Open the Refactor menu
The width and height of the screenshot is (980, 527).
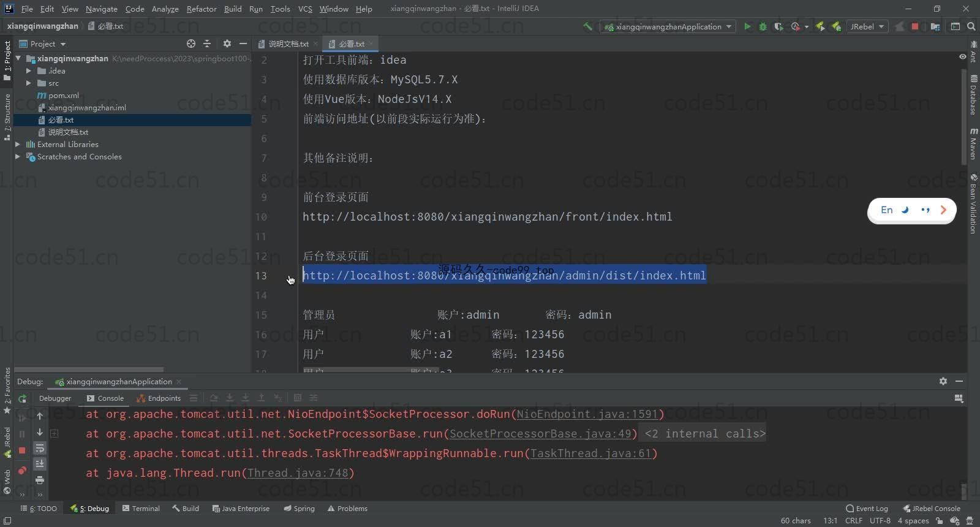point(202,9)
